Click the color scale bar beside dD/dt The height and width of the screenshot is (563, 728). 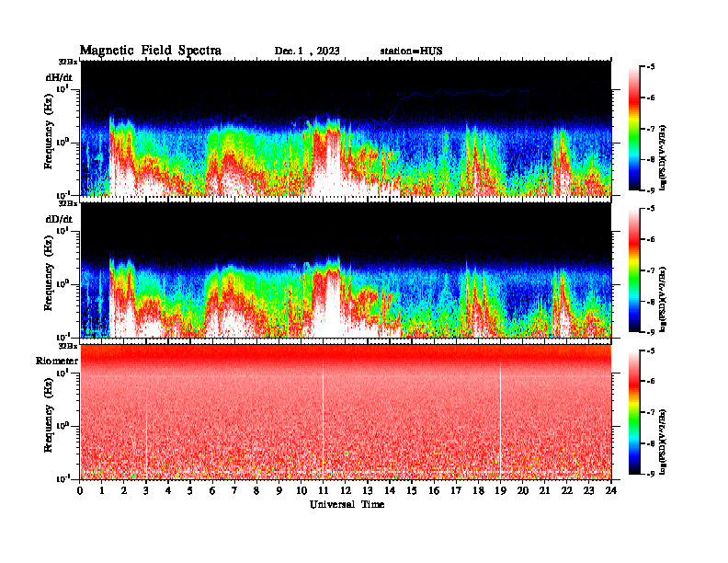coord(634,270)
